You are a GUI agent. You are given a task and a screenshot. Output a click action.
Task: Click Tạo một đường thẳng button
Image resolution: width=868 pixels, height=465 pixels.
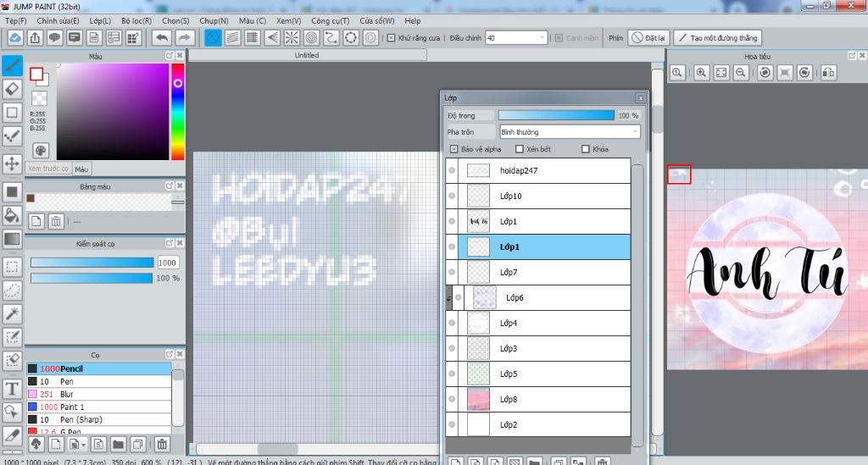pyautogui.click(x=717, y=37)
